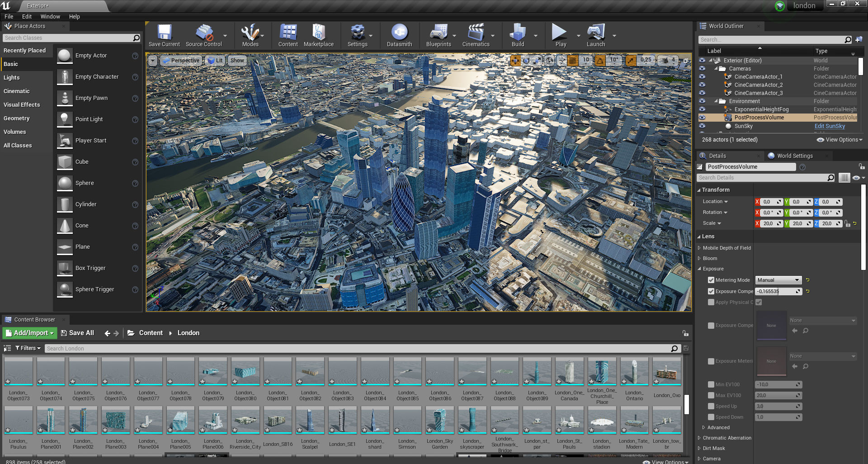
Task: Collapse the Transform section
Action: [699, 190]
